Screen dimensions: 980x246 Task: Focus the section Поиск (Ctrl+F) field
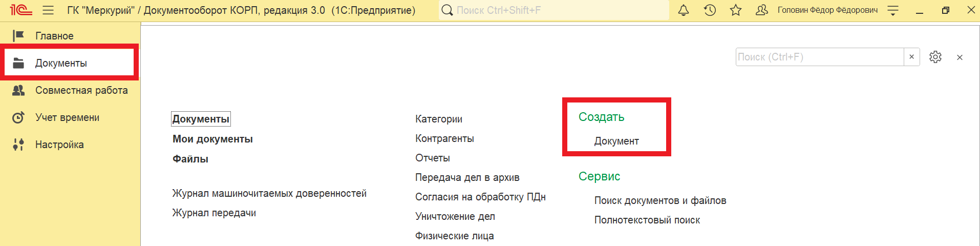coord(819,57)
